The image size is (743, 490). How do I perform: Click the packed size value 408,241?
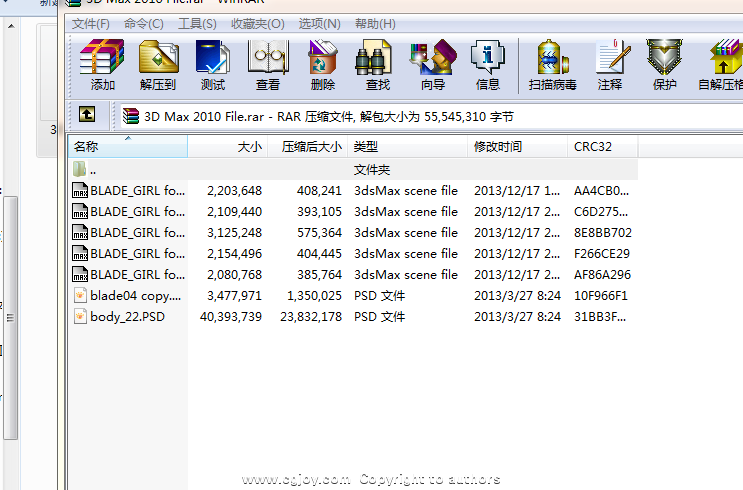coord(319,191)
